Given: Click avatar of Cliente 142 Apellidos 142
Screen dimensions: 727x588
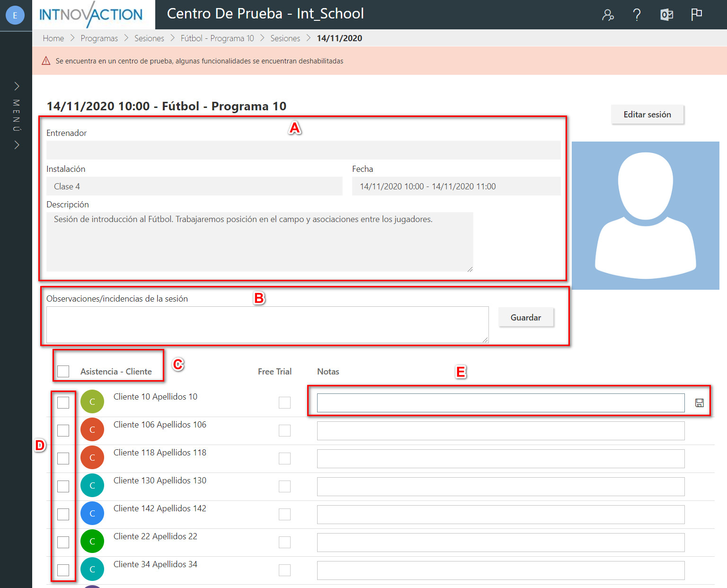Looking at the screenshot, I should 92,513.
